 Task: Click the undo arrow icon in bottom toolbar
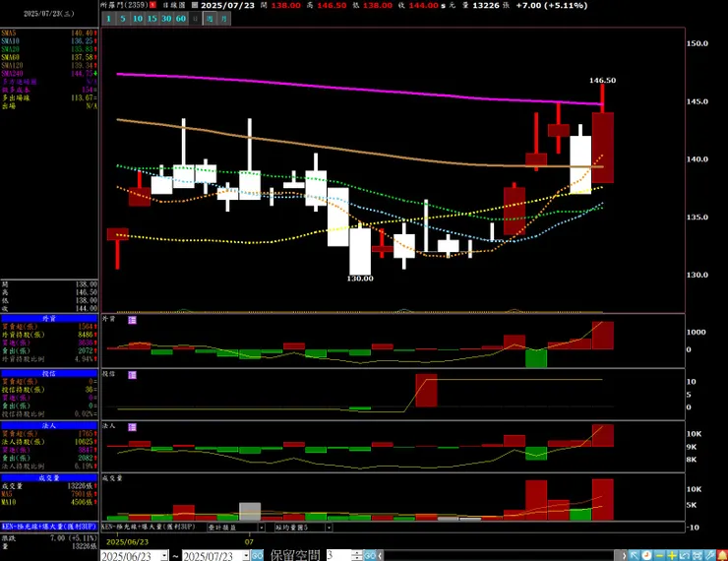pos(685,555)
